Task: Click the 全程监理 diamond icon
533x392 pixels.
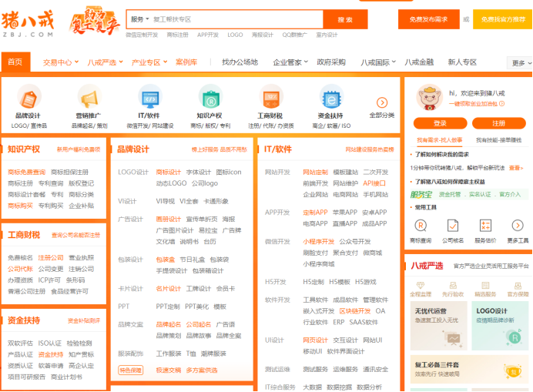Action: [x=421, y=285]
